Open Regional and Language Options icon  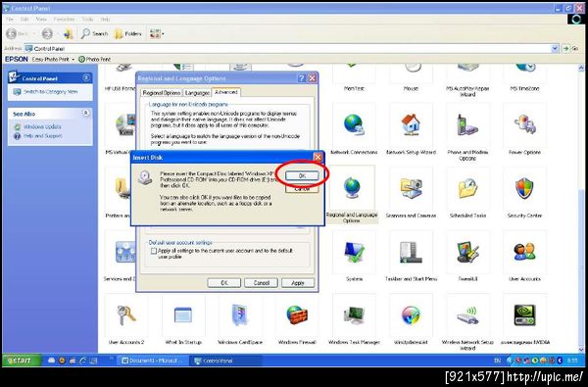352,188
